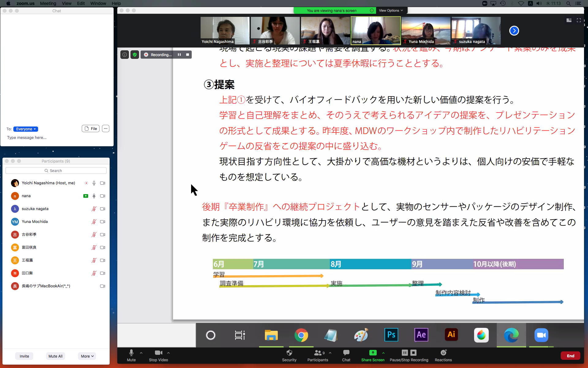Screen dimensions: 588x368
Task: Toggle Stop Video camera button
Action: pyautogui.click(x=158, y=353)
